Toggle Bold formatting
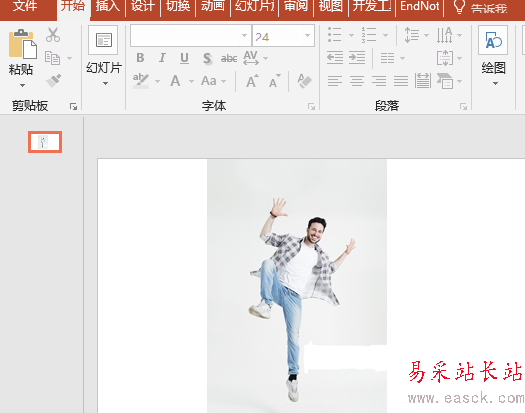This screenshot has height=413, width=525. tap(140, 58)
